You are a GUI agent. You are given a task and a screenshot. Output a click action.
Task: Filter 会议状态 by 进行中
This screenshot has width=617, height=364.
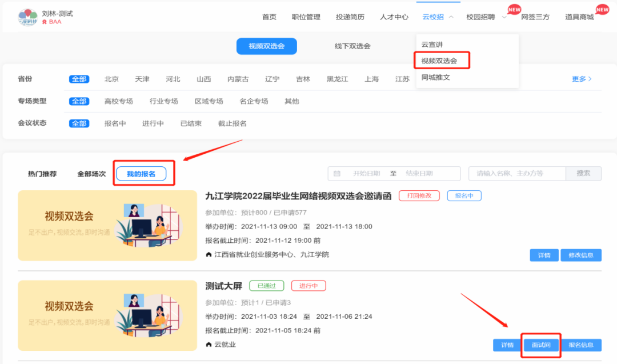[153, 123]
